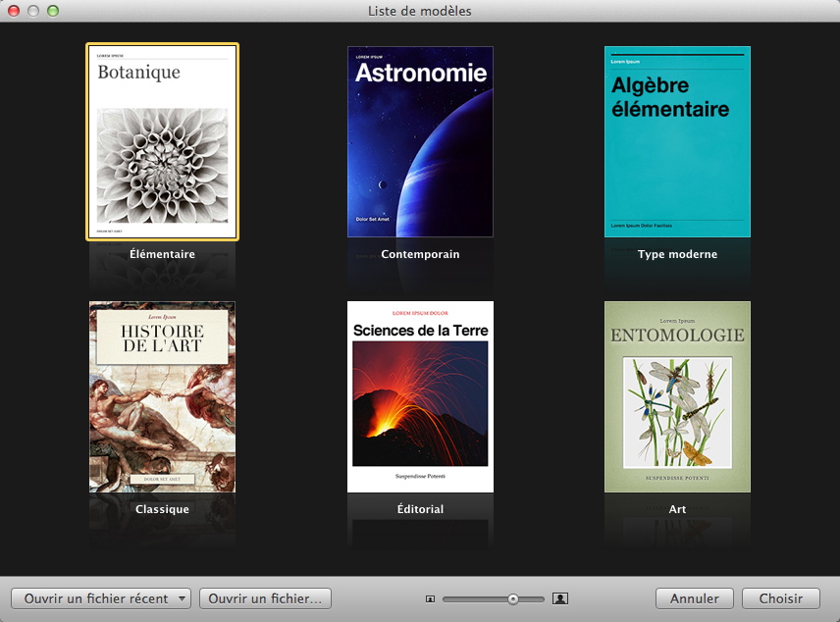
Task: Click the 'Éditorial' template label
Action: coord(420,509)
